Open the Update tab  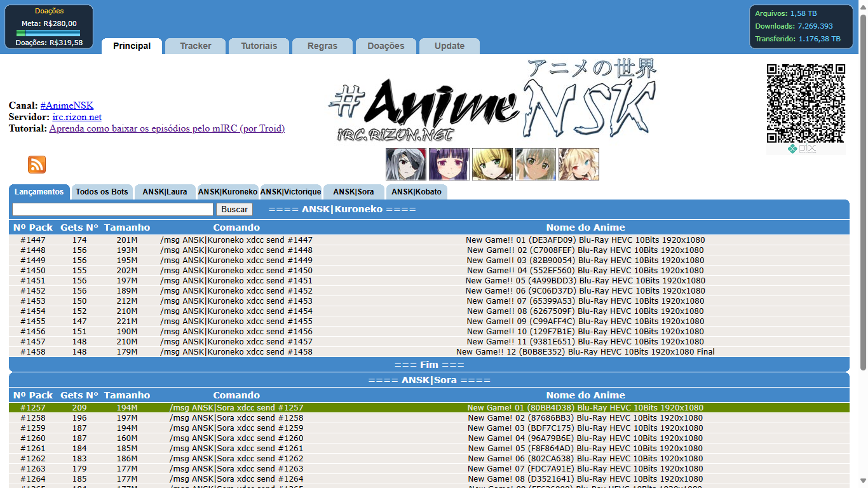click(449, 46)
